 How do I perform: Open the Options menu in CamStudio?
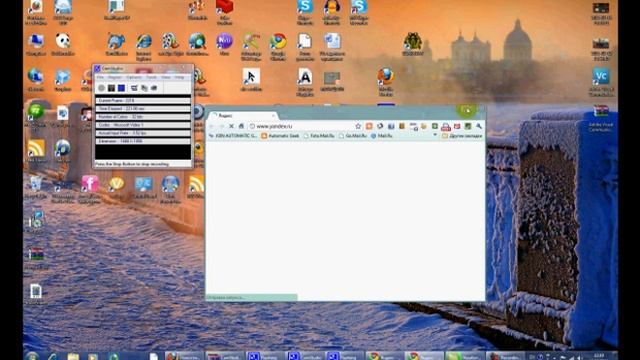pos(134,77)
